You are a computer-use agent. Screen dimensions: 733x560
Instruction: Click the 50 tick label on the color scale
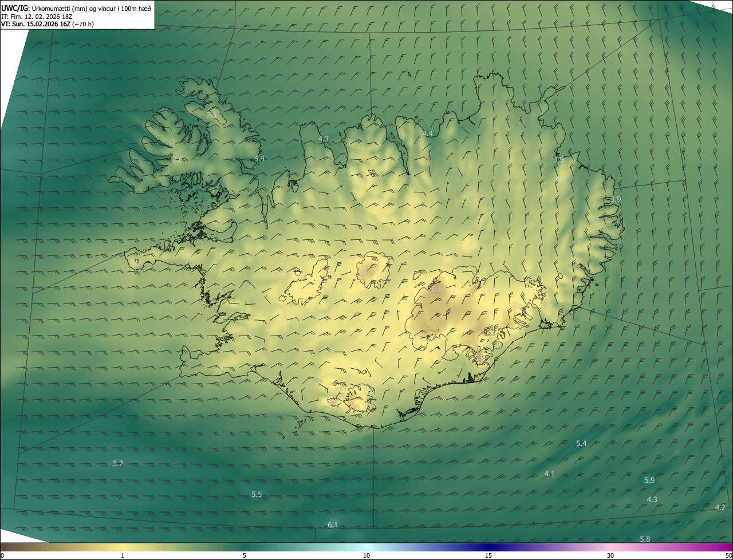[x=728, y=555]
